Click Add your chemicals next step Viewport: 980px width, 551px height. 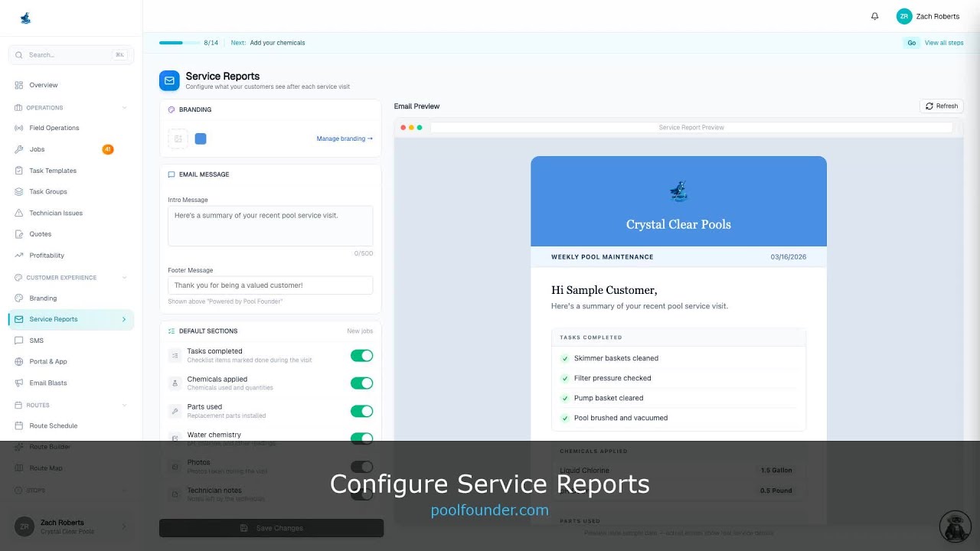click(x=277, y=43)
